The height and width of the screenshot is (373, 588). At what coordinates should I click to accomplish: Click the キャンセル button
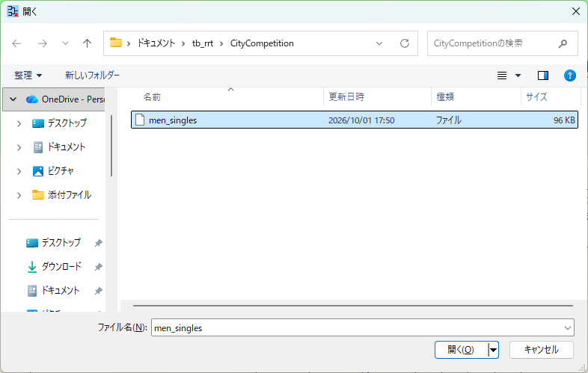(541, 350)
